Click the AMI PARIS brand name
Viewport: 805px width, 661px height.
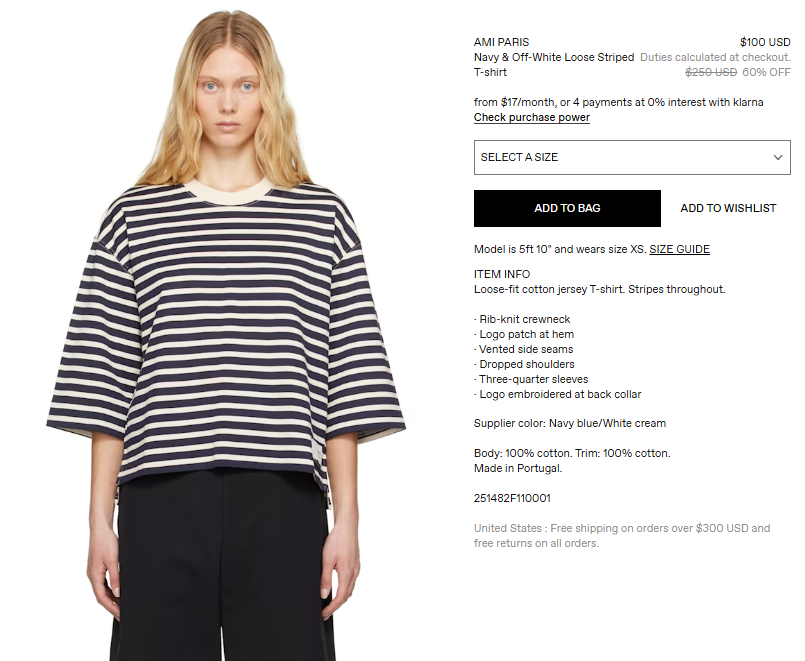coord(502,42)
